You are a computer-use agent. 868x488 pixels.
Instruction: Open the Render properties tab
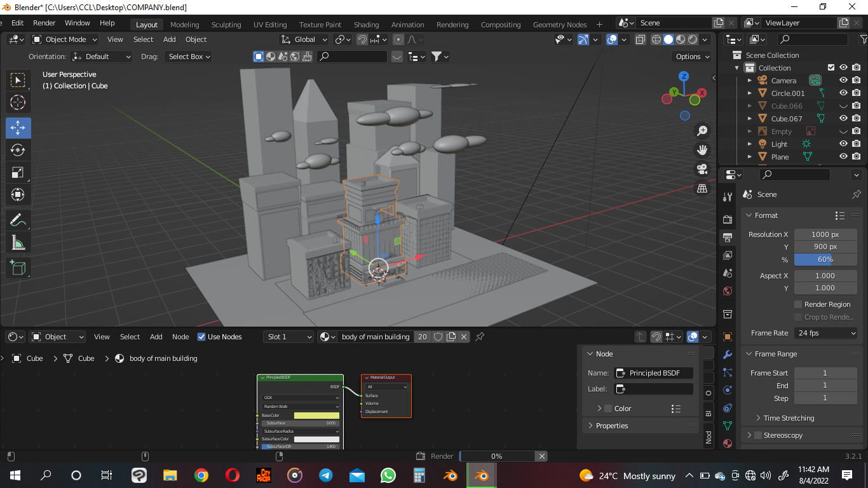[728, 219]
